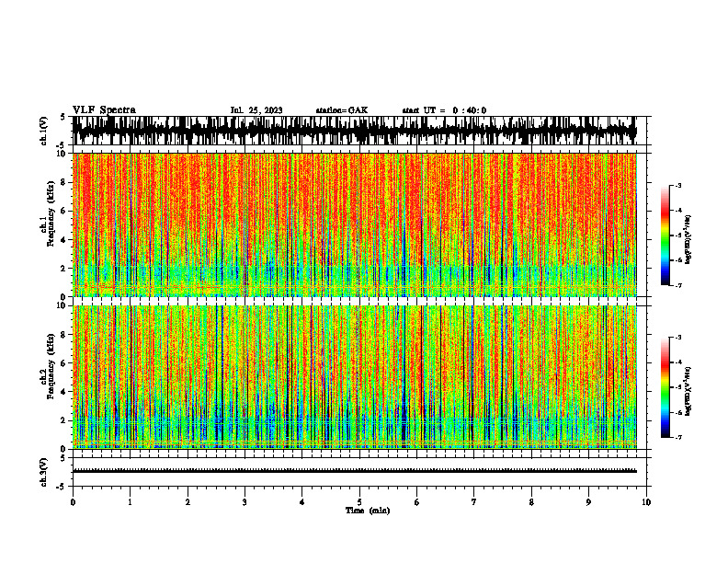Click the '5' tick on the time axis
Screen dimensions: 728x563
(359, 502)
